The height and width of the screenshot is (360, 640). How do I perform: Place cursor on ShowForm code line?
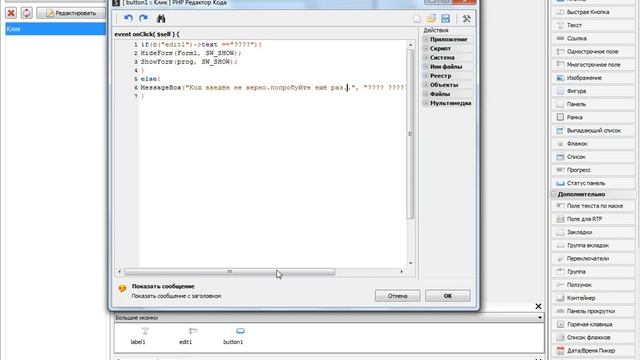pyautogui.click(x=189, y=62)
